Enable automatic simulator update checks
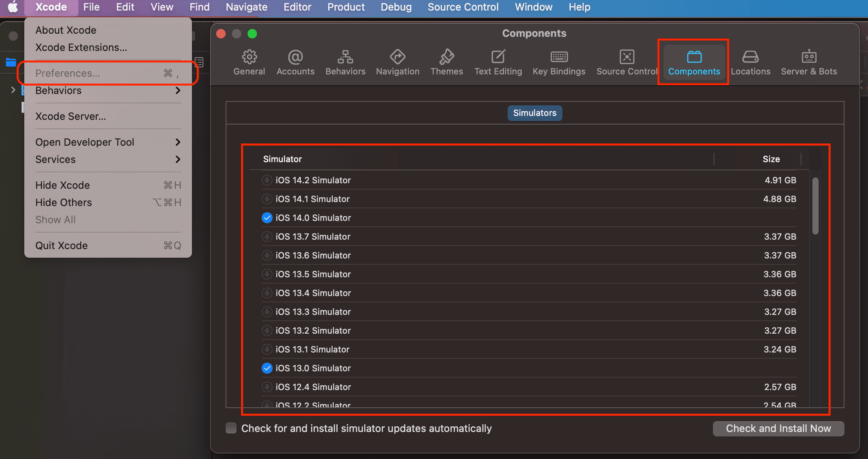The image size is (868, 459). tap(231, 428)
